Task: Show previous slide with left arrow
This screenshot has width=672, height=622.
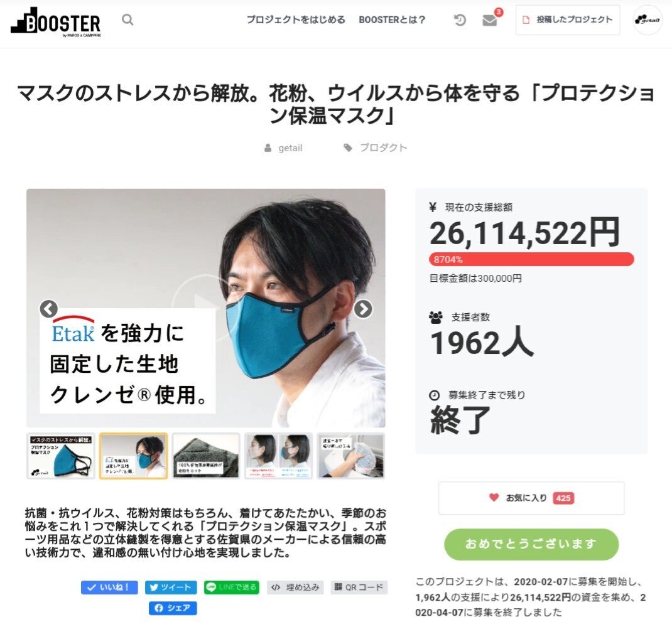Action: click(x=49, y=308)
